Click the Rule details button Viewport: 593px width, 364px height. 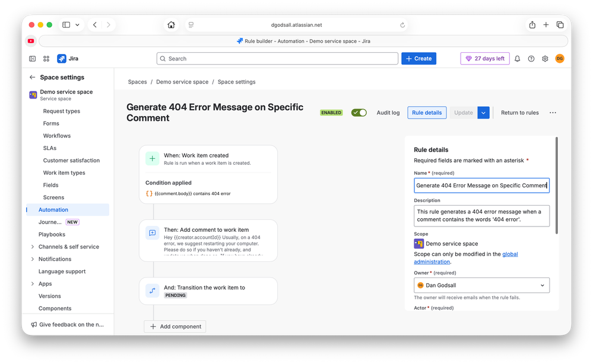tap(427, 113)
